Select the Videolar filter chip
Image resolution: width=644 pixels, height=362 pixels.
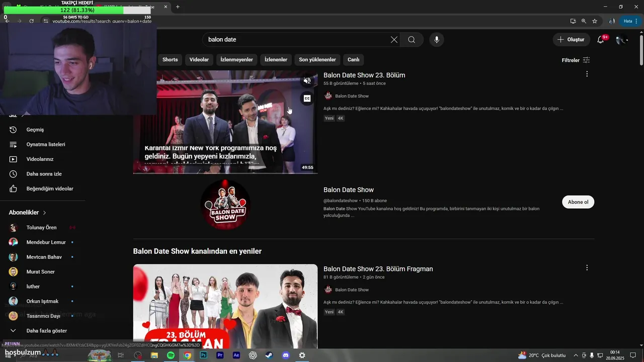[x=199, y=60]
